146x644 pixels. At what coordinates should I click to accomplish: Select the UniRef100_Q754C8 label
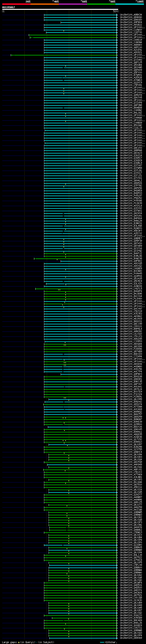point(131,560)
